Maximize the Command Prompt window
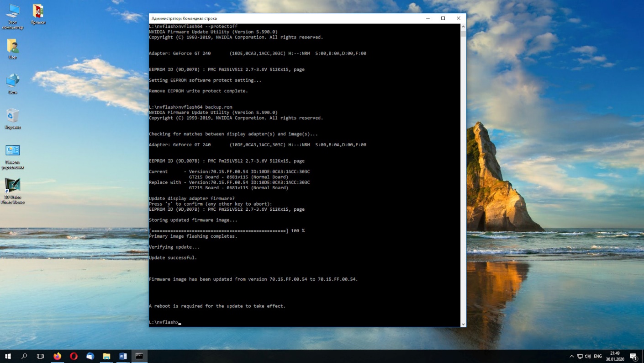The width and height of the screenshot is (644, 363). click(x=443, y=18)
